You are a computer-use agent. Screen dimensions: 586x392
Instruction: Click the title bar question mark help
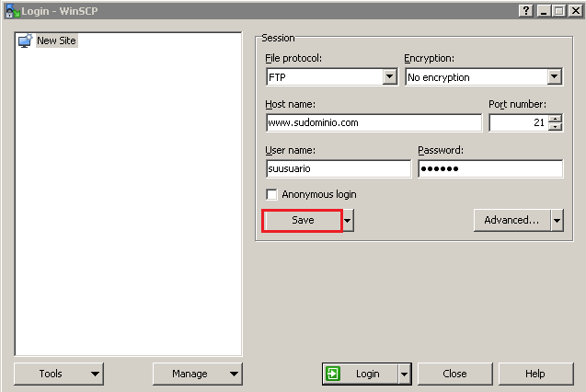[526, 11]
